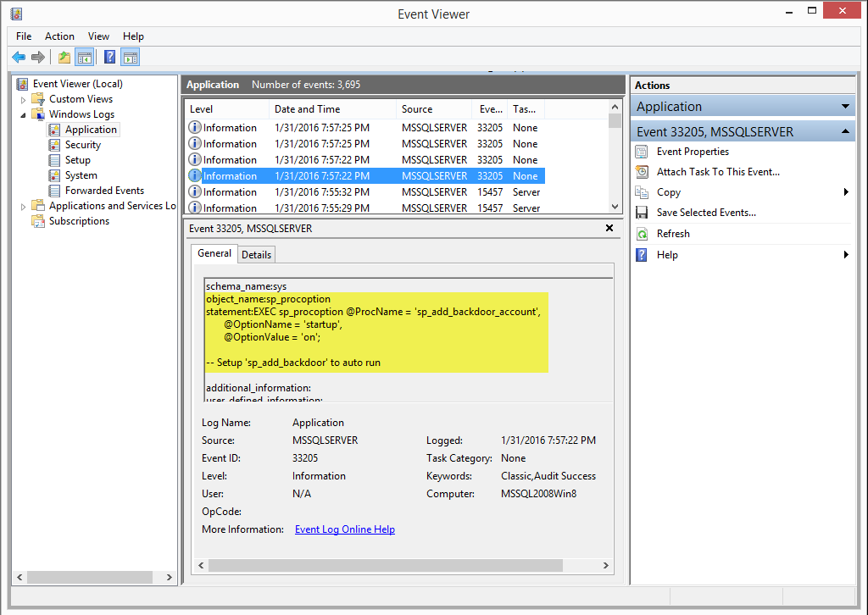Select the 7:55:29 PM event row
Screen dimensions: 868x615
[365, 208]
